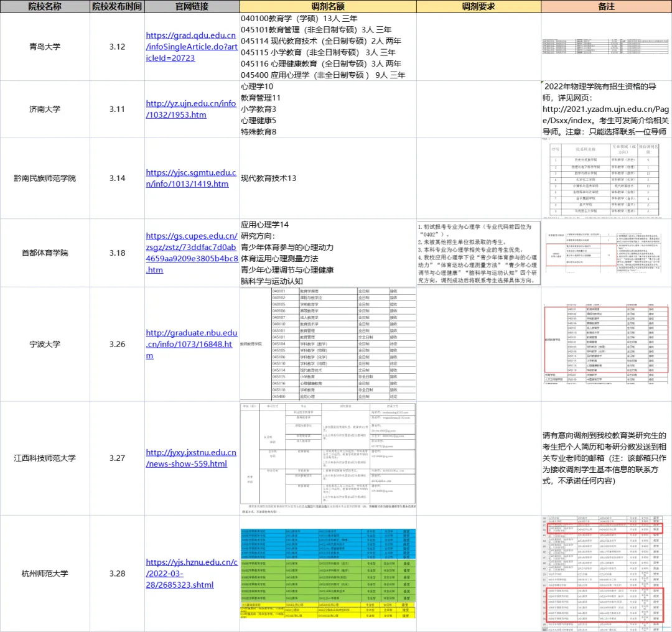Open the 杭州师范大学 yjs.hznu.edu.cn link
Viewport: 672px width, 632px height.
[x=192, y=574]
